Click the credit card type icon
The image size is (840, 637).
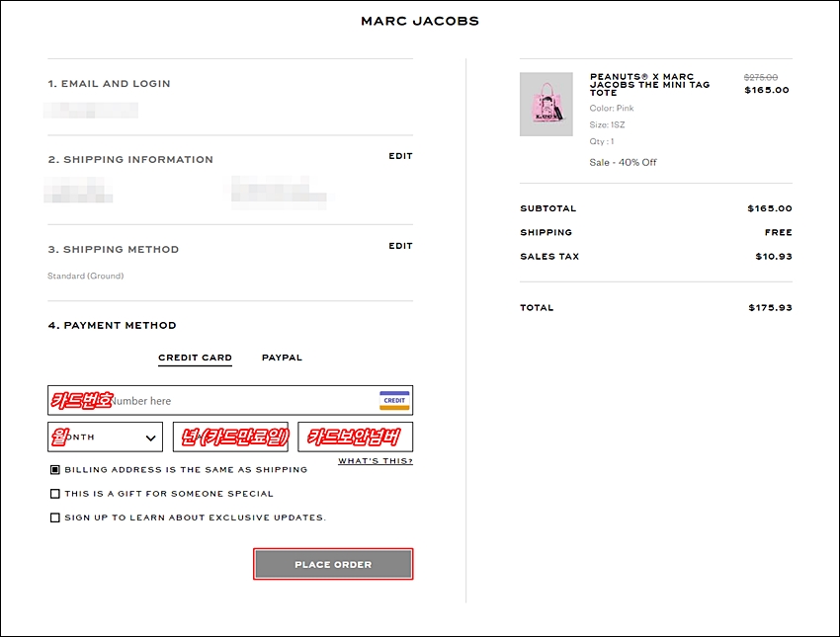[394, 400]
